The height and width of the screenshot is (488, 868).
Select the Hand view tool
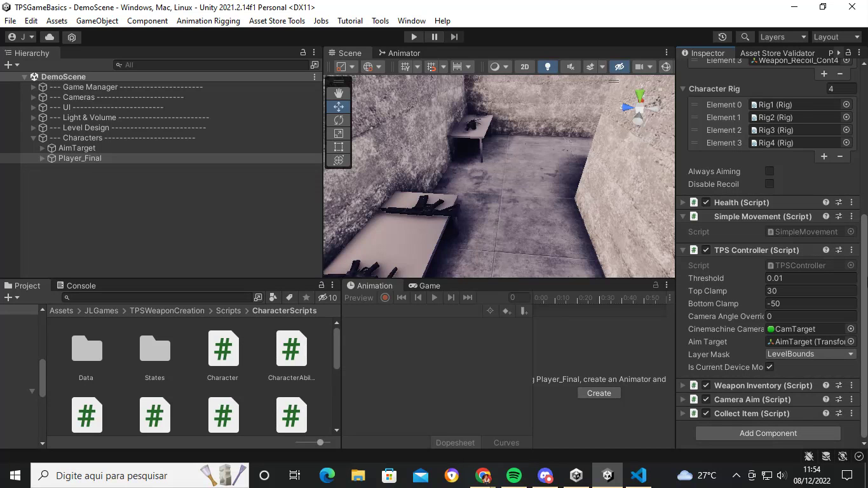point(339,93)
